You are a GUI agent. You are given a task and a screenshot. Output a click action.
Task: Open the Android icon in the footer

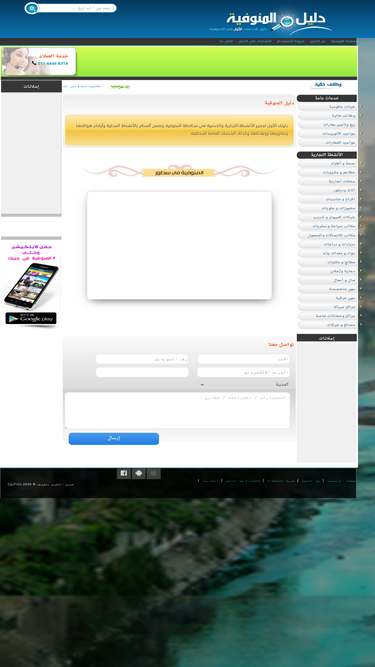[x=139, y=473]
